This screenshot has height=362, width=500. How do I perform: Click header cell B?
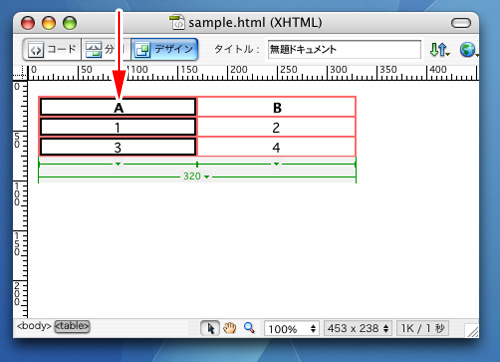point(277,107)
